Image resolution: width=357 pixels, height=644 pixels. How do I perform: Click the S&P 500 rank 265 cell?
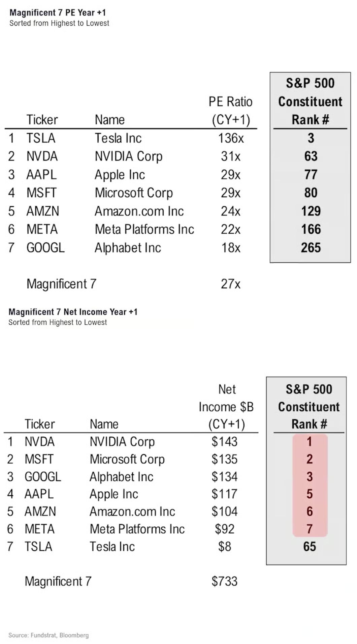click(311, 248)
